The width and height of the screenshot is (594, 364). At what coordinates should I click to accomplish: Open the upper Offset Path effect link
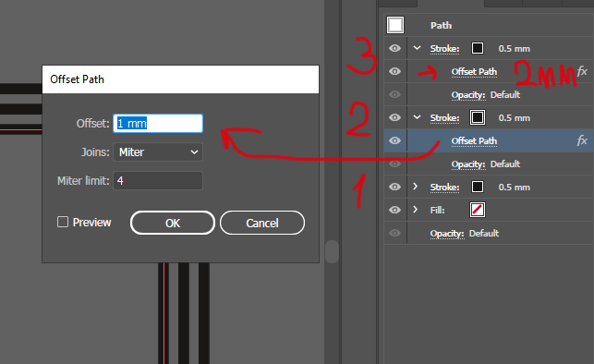pos(474,72)
